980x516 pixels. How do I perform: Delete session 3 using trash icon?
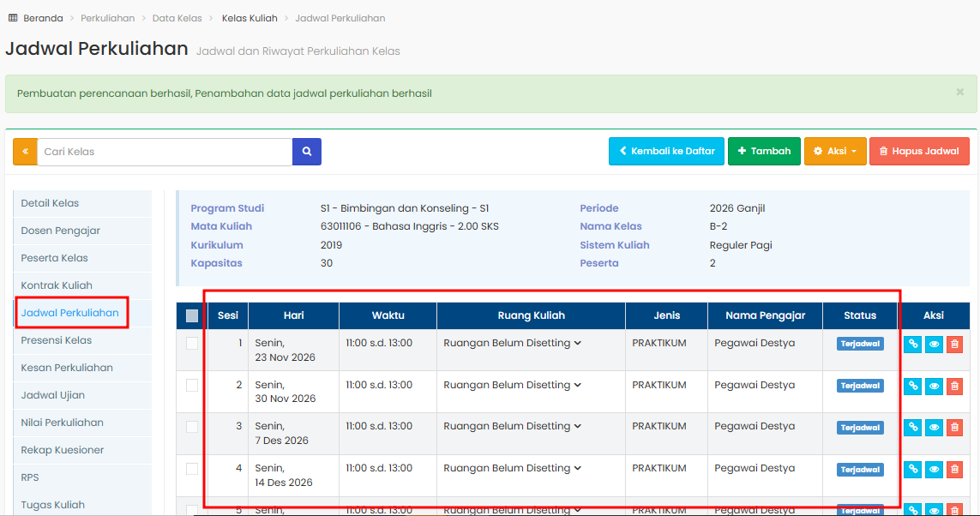click(954, 427)
